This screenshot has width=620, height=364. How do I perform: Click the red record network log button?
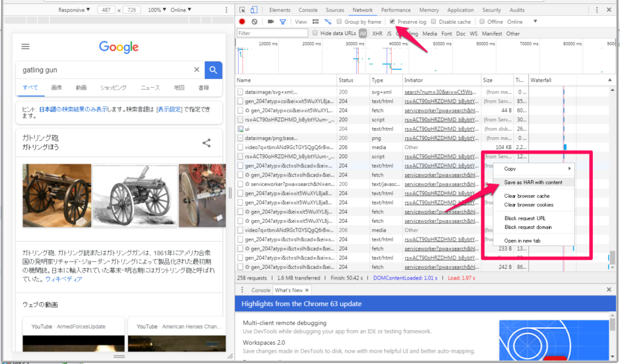point(242,22)
